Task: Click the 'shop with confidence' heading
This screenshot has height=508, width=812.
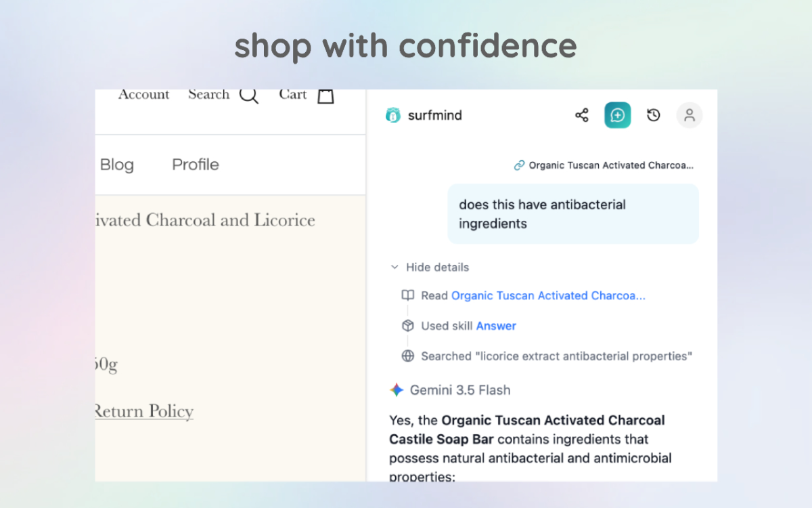Action: click(406, 45)
